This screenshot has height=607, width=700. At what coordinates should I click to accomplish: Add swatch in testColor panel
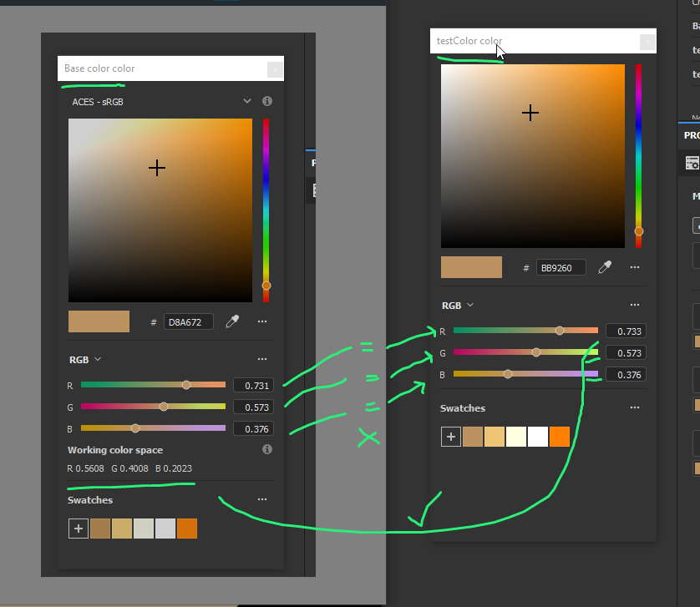click(x=451, y=437)
